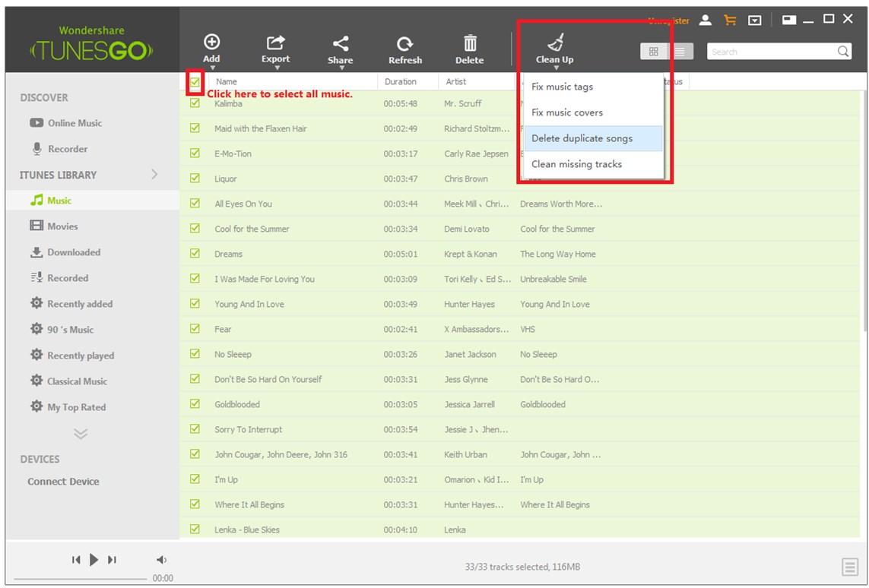Select the Young And In Love song name
The height and width of the screenshot is (588, 869).
click(x=249, y=304)
